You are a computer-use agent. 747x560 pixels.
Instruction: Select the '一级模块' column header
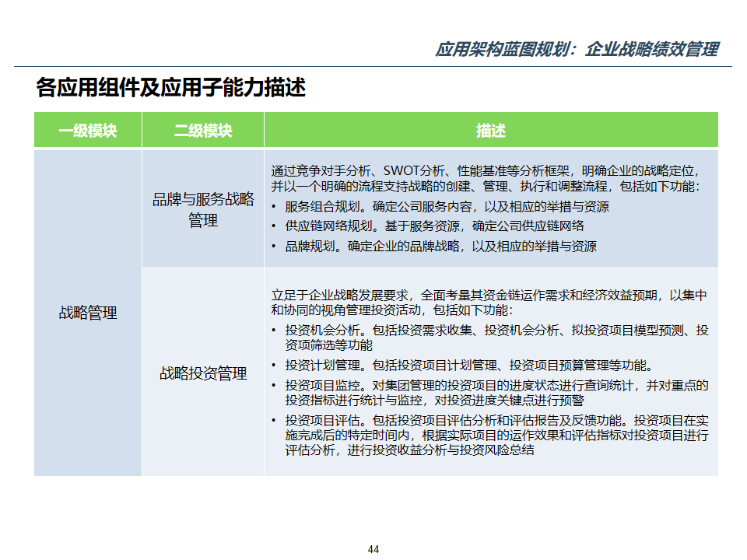[x=88, y=130]
